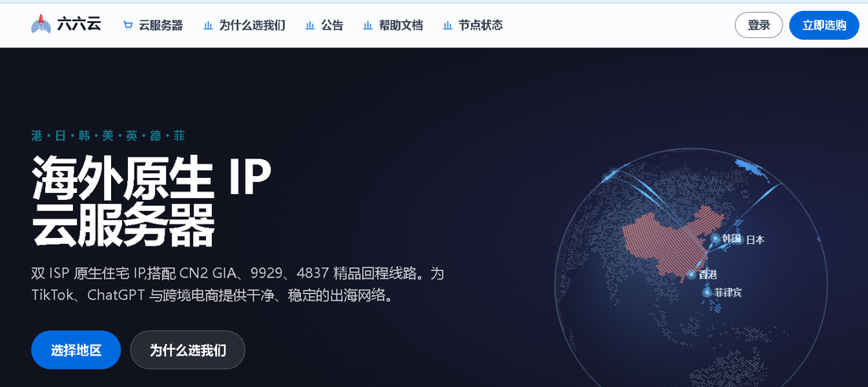Click the dark outlined 为什么选我们 hero button
This screenshot has height=387, width=868.
point(187,350)
